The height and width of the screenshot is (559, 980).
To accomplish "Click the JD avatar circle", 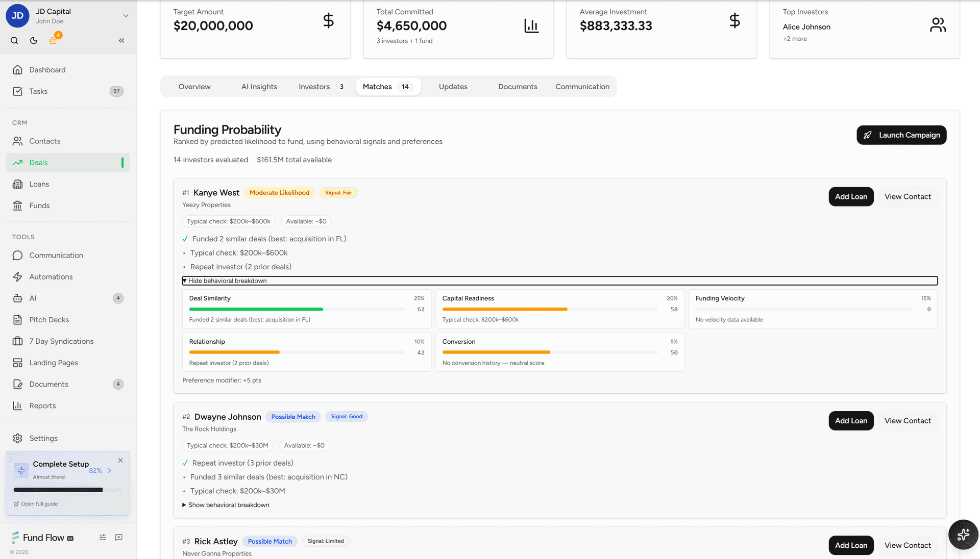I will 17,16.
